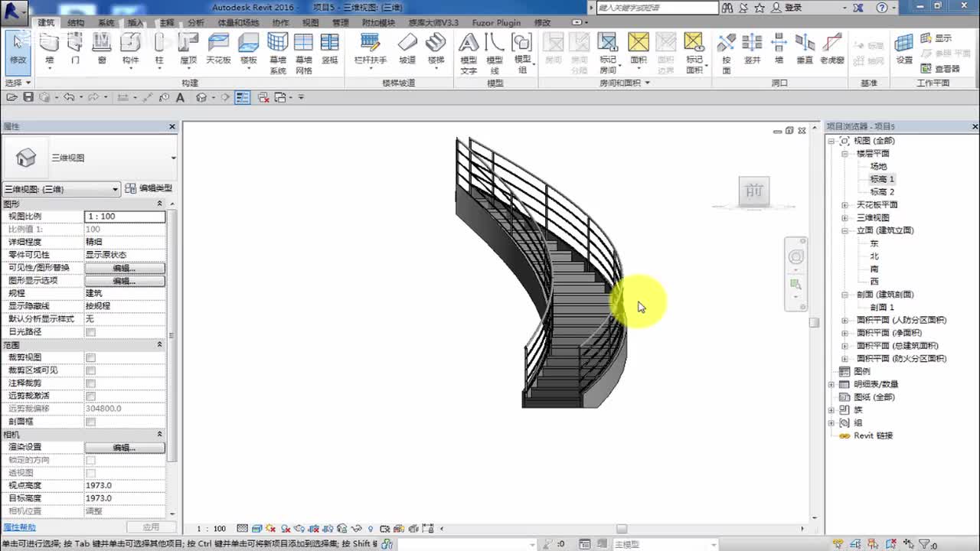Click the 视图比例 value field 1 : 100
The height and width of the screenshot is (551, 980).
pyautogui.click(x=124, y=217)
